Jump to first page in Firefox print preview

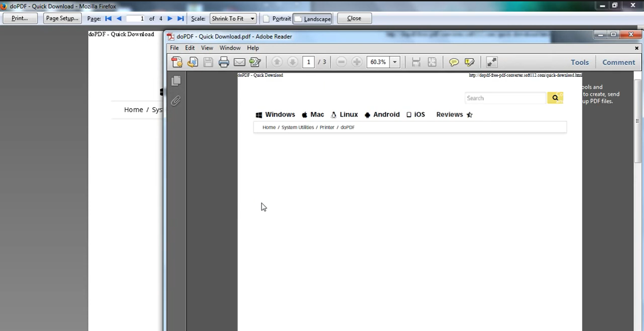pyautogui.click(x=108, y=18)
